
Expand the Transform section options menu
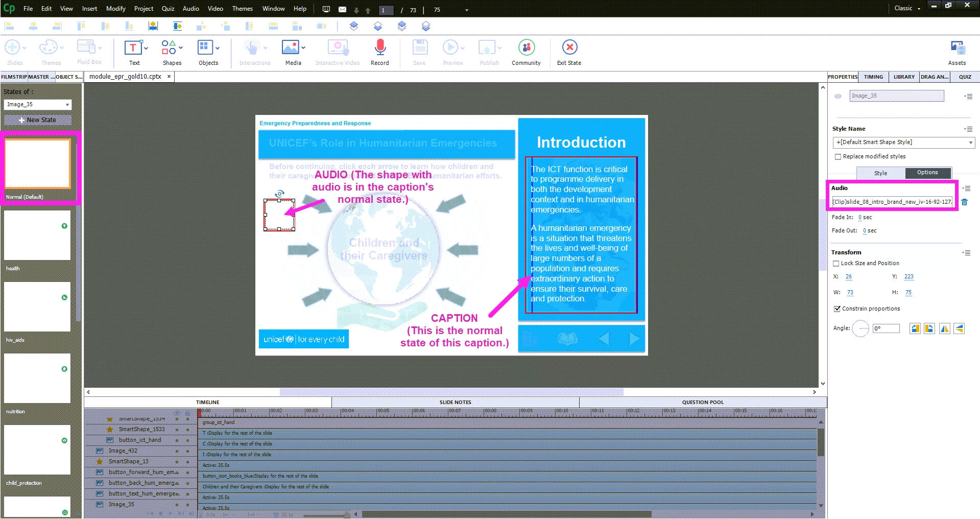coord(967,253)
